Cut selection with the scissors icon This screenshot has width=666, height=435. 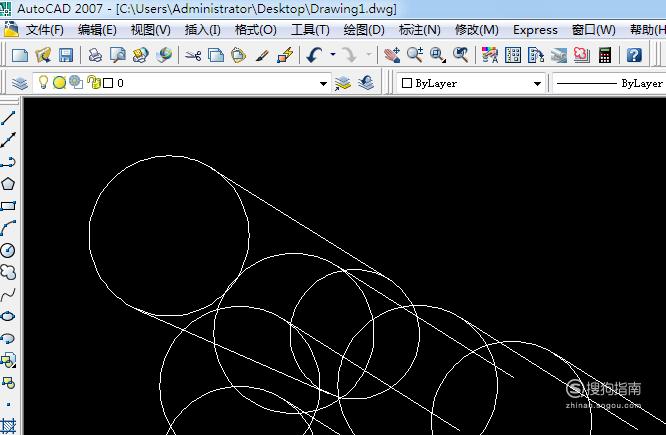click(x=193, y=55)
